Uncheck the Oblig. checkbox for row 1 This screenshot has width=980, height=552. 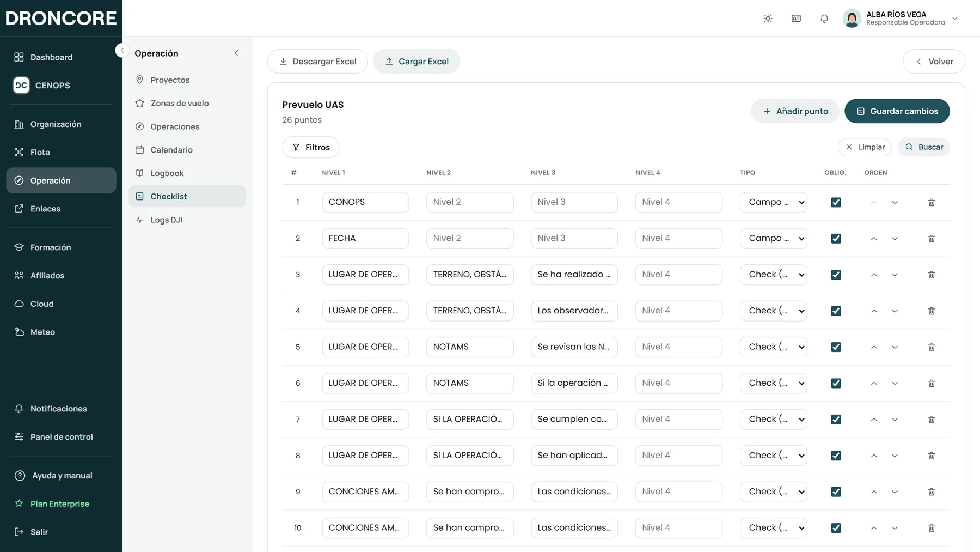tap(836, 202)
